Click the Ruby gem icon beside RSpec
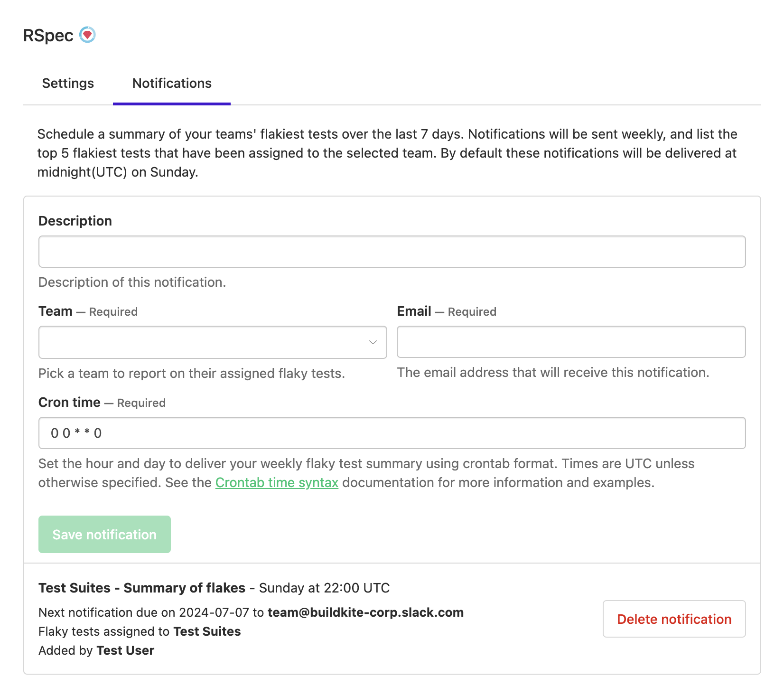Screen dimensions: 784x696 (x=88, y=34)
